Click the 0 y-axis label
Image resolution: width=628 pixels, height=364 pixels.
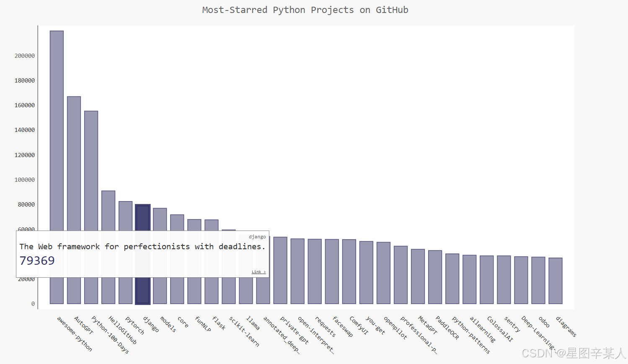(33, 304)
